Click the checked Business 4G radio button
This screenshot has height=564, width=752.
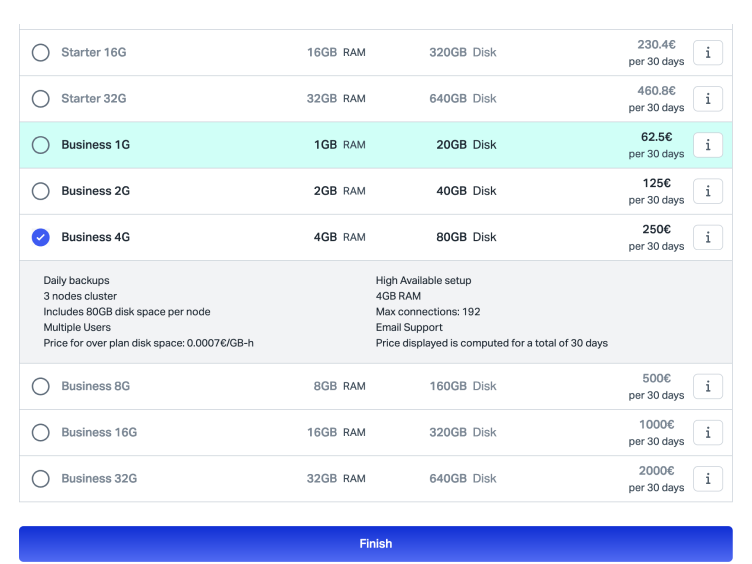tap(40, 237)
